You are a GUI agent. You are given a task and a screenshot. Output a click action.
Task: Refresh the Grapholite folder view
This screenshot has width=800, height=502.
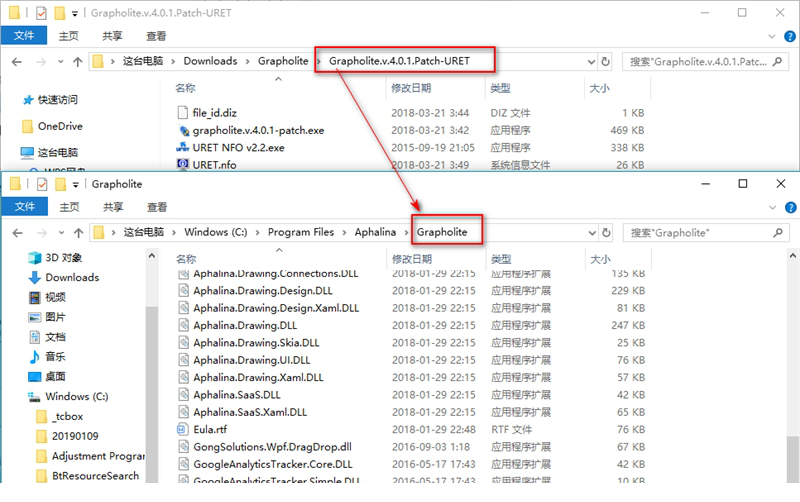607,233
